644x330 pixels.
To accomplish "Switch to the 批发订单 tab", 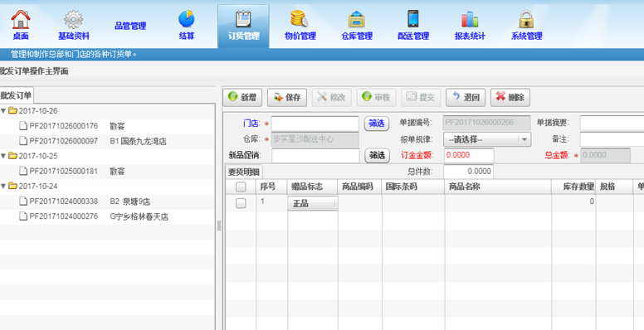I will click(16, 95).
